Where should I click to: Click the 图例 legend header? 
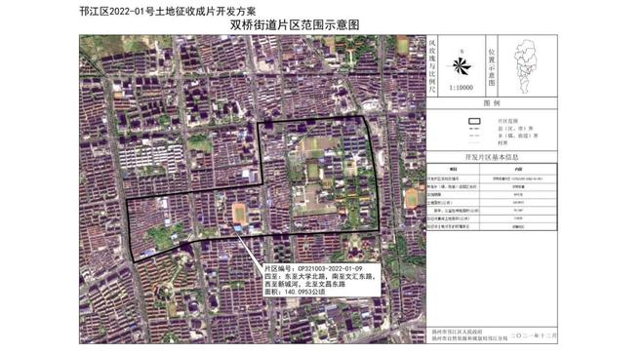pyautogui.click(x=492, y=103)
